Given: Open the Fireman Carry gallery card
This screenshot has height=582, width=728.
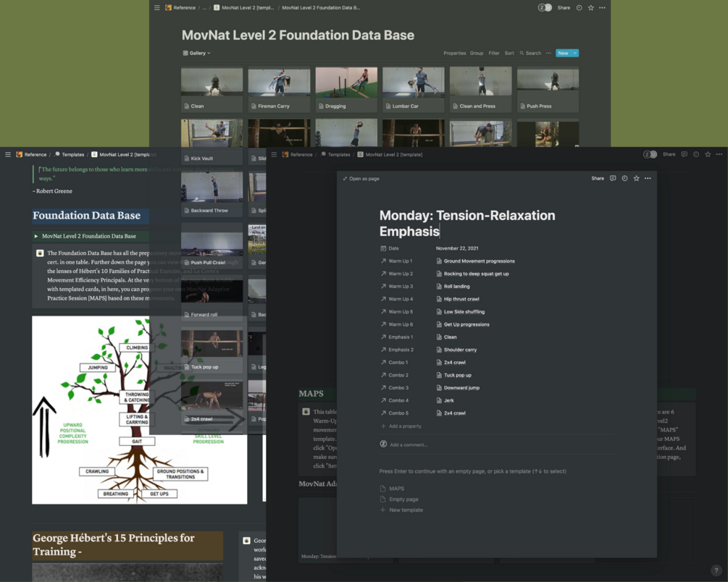Looking at the screenshot, I should (279, 90).
